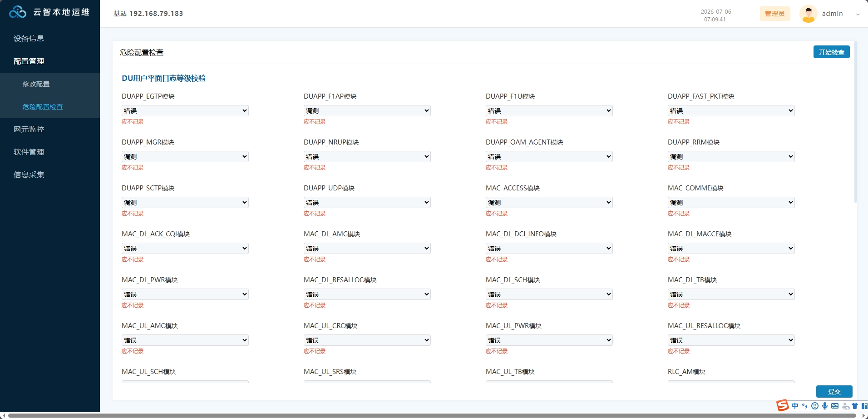
Task: Open the DUAPP_F1AP模块 level dropdown
Action: pyautogui.click(x=367, y=111)
